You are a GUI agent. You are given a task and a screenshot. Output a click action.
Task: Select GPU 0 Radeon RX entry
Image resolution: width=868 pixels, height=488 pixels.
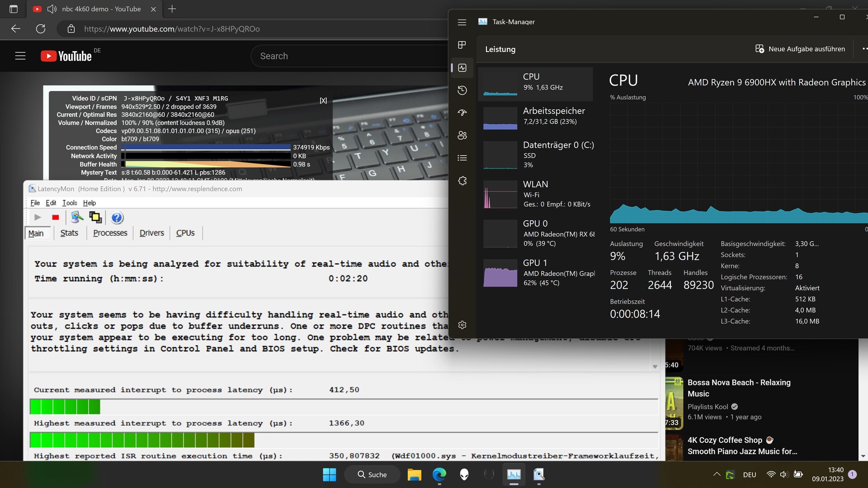coord(535,234)
